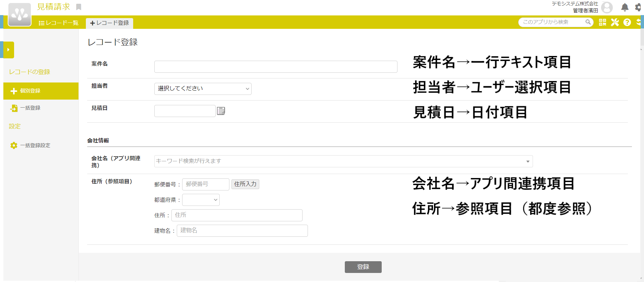The width and height of the screenshot is (644, 282).
Task: Click the 案件名 text field
Action: (x=275, y=67)
